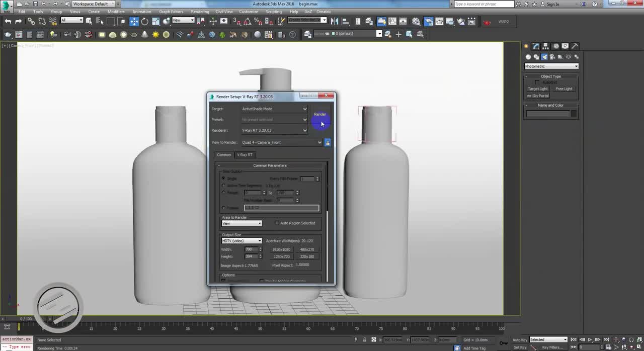Choose the 1280x720 output preset

(281, 256)
